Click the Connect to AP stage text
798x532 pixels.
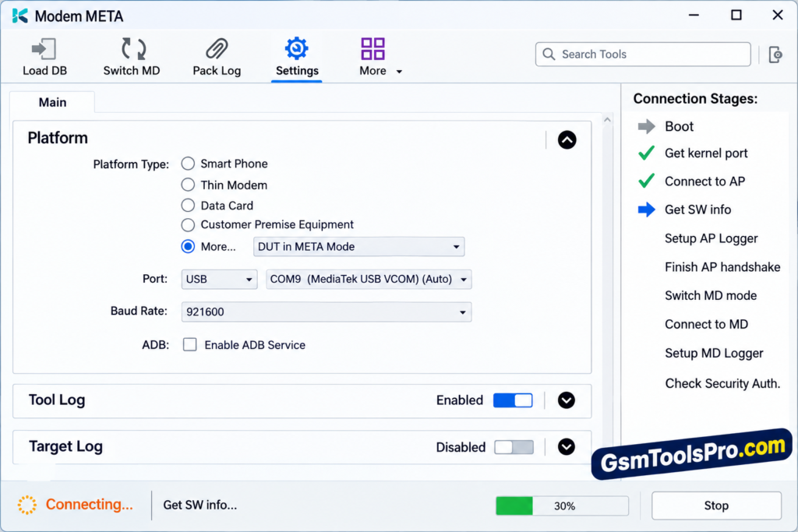click(x=704, y=181)
